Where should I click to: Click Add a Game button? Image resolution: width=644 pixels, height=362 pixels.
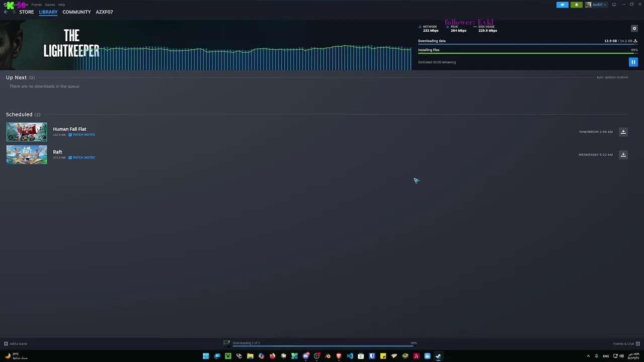point(16,344)
